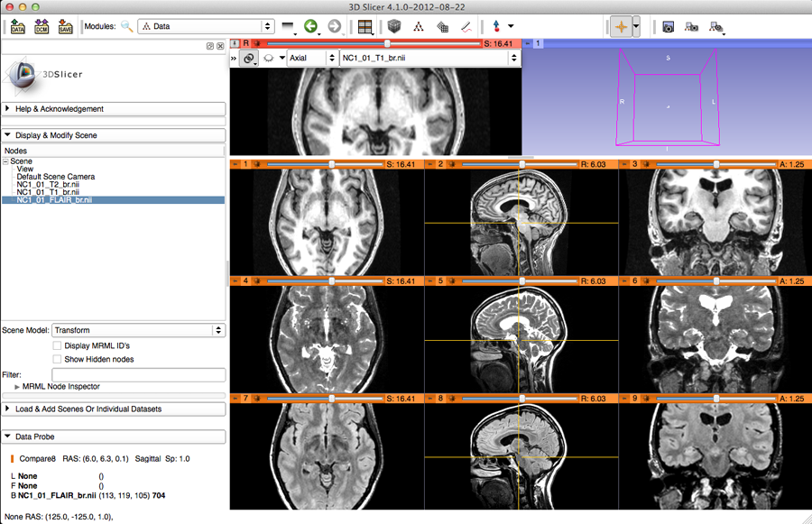Click the SAVE scene icon

(x=65, y=26)
